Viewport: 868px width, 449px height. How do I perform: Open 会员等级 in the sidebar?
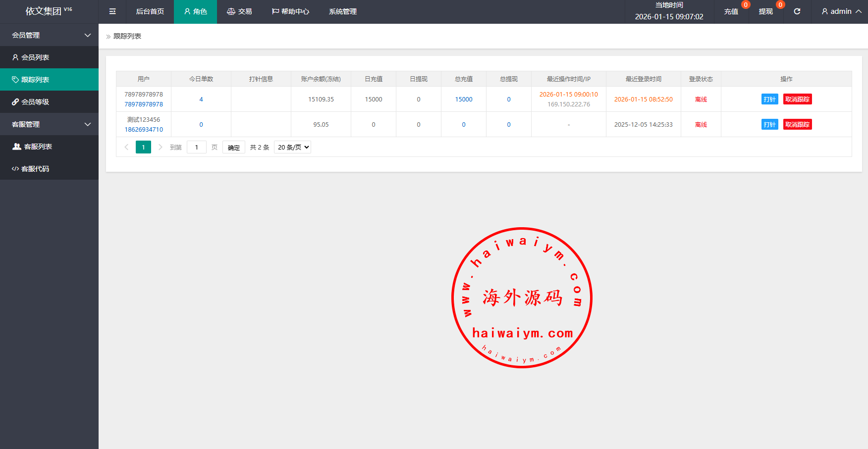click(x=35, y=102)
